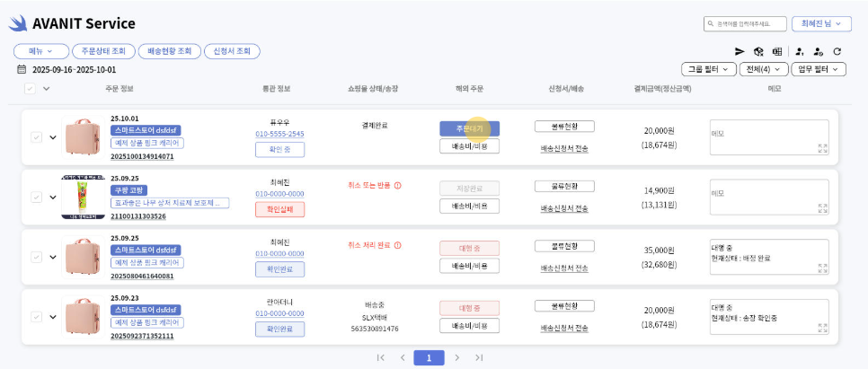The height and width of the screenshot is (369, 868).
Task: Click the spreadsheet table export icon
Action: [x=777, y=52]
